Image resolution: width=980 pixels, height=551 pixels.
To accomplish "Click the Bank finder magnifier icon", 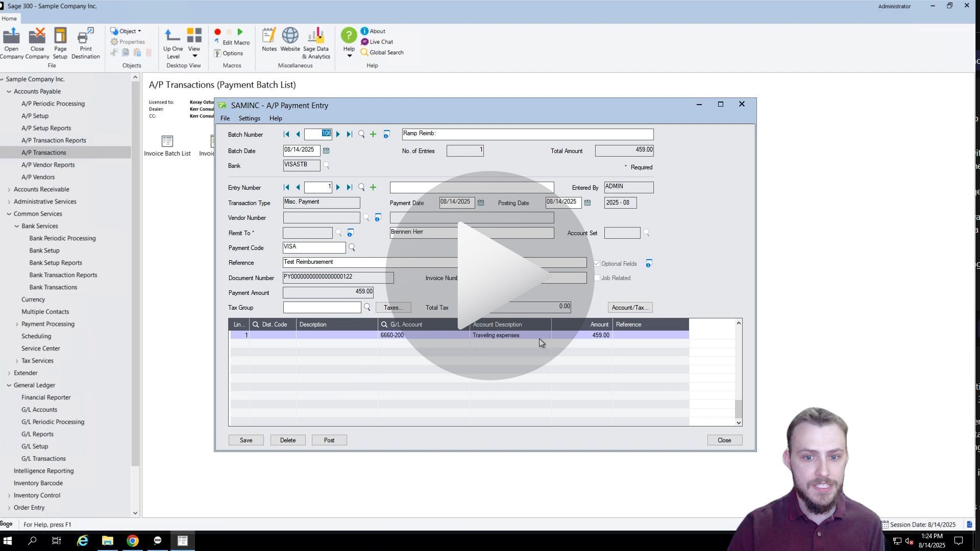I will pyautogui.click(x=327, y=166).
